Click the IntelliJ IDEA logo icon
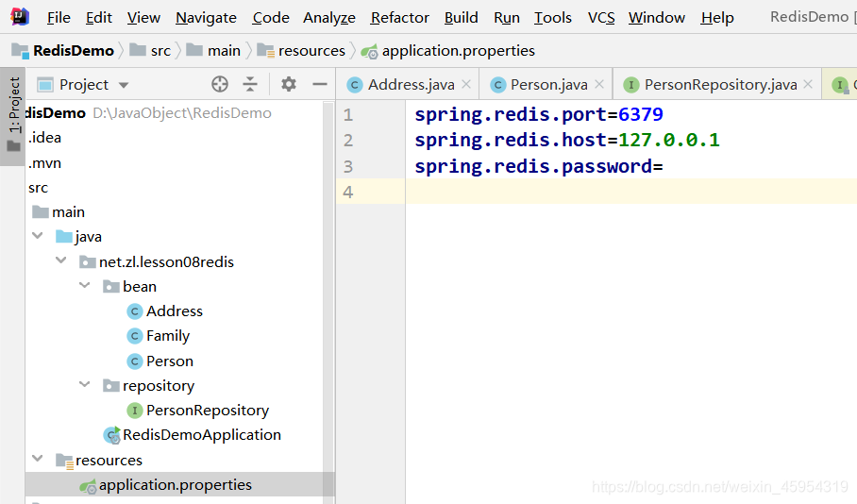The image size is (857, 504). 20,17
